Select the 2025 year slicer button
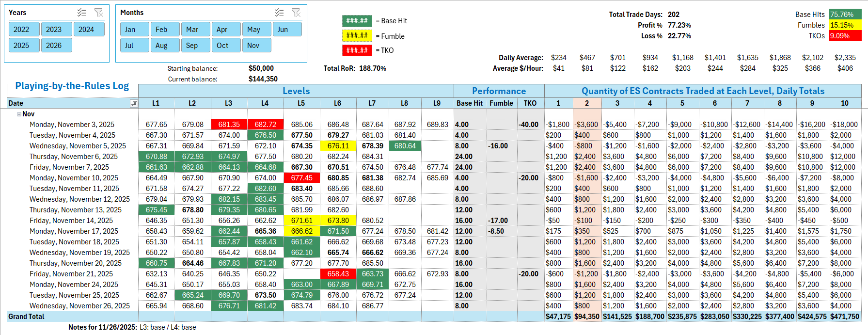Image resolution: width=868 pixels, height=335 pixels. 21,46
